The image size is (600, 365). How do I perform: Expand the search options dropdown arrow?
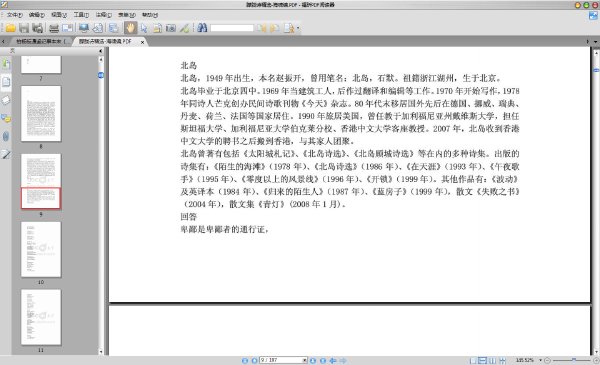click(298, 28)
